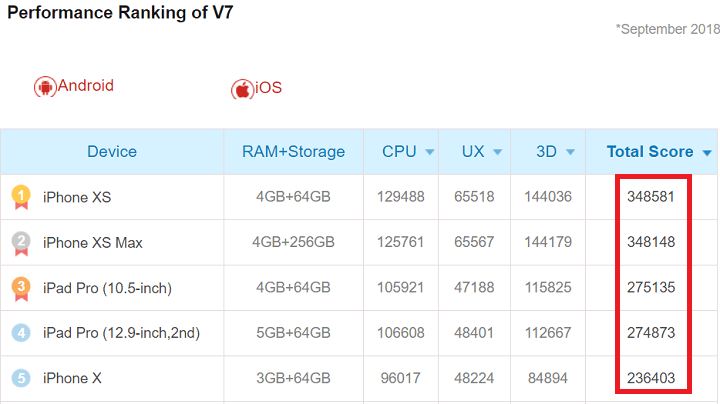The width and height of the screenshot is (720, 404).
Task: Open the iPhone XS Max device entry
Action: point(93,243)
